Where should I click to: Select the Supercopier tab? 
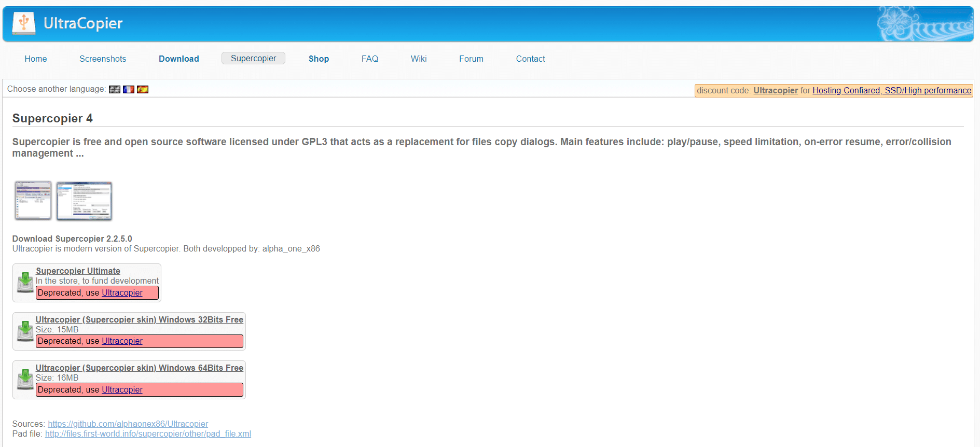tap(253, 58)
